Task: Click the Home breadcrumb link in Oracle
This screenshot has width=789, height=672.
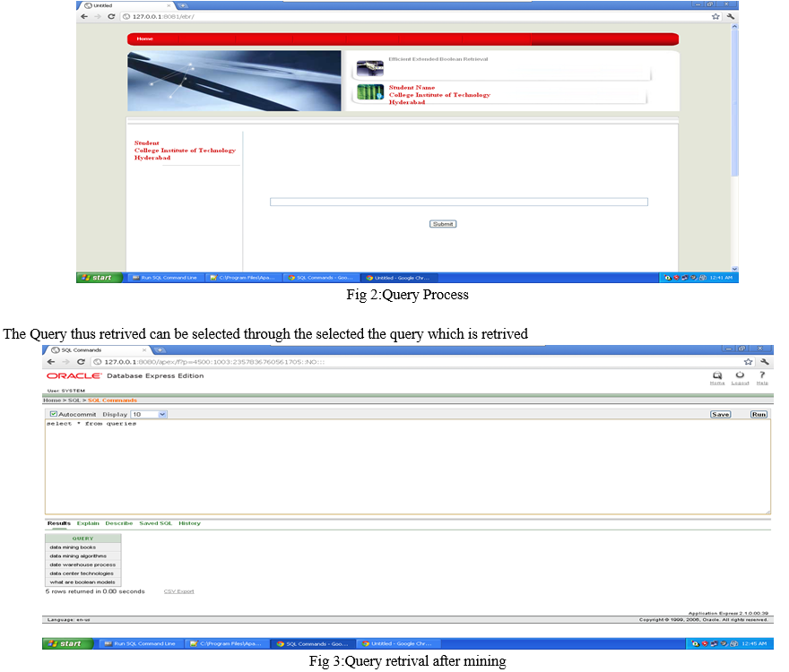Action: pos(52,401)
